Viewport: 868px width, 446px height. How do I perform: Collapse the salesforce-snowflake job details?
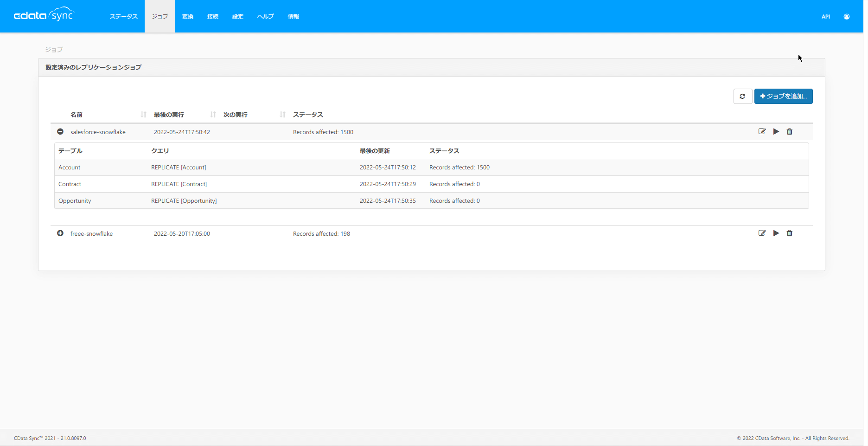click(60, 132)
